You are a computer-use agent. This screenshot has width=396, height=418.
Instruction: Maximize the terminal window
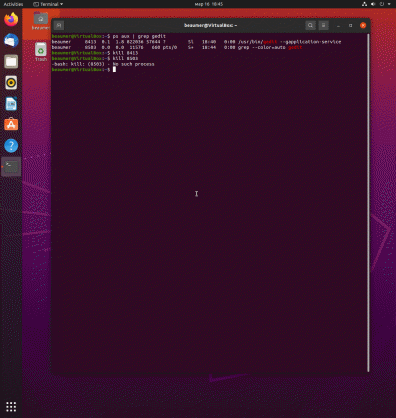[350, 25]
